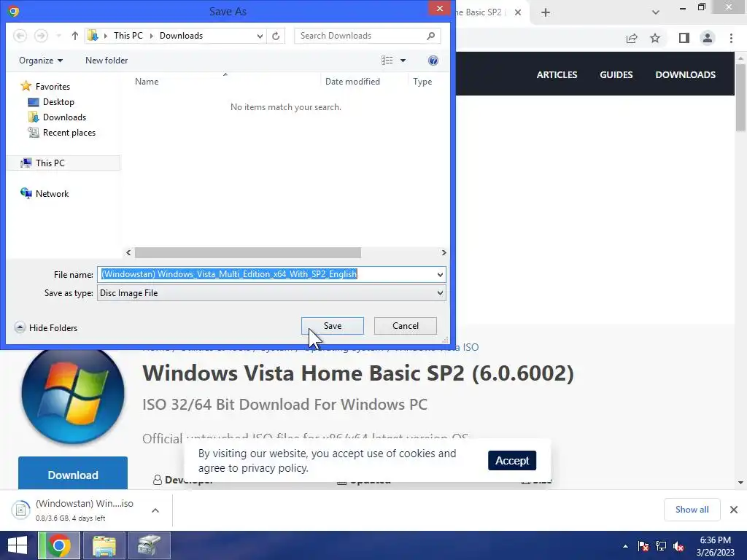Show all downloads
Image resolution: width=747 pixels, height=560 pixels.
692,510
